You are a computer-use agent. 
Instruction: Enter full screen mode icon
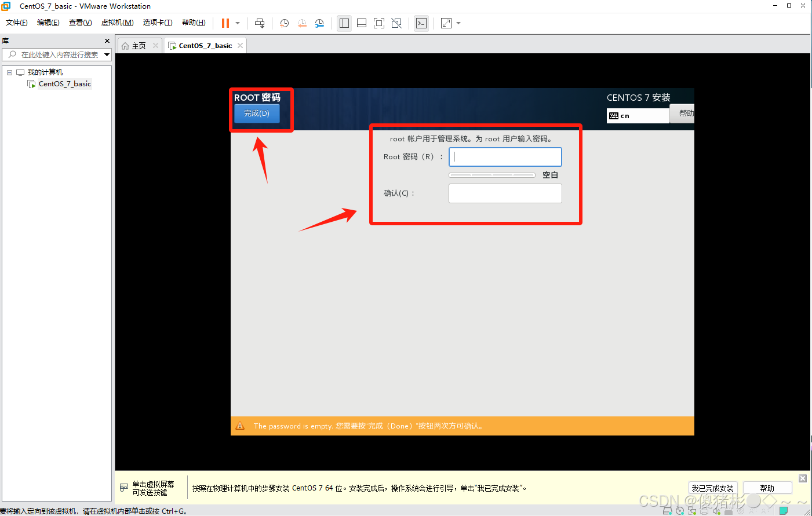[x=379, y=23]
